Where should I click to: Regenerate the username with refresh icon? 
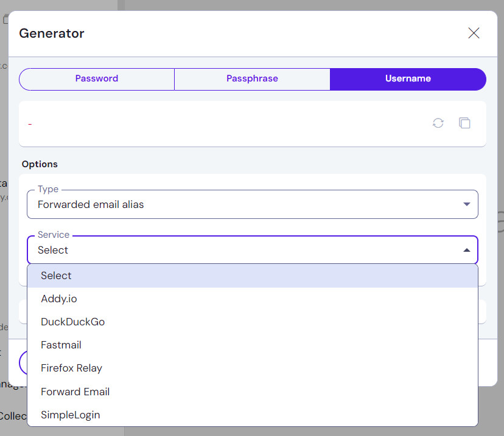pos(438,123)
